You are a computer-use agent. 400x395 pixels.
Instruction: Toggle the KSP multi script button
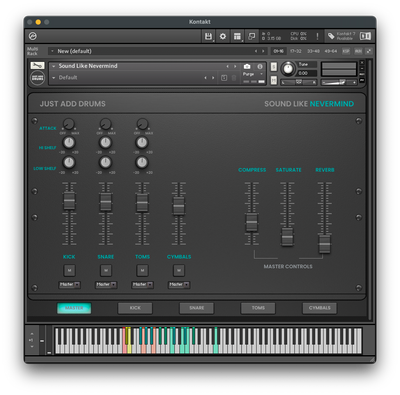tap(346, 51)
